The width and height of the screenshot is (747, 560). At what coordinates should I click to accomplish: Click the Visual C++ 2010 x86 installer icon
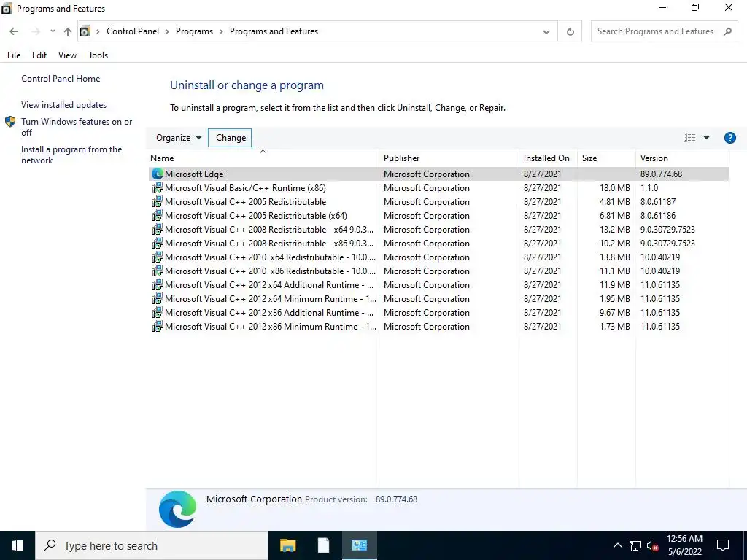tap(158, 271)
